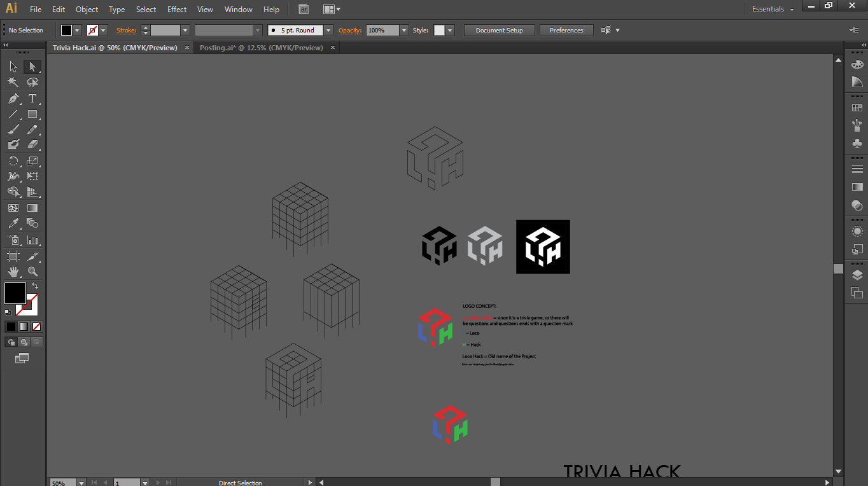Open the Layers panel icon
This screenshot has height=486, width=868.
coord(857,275)
